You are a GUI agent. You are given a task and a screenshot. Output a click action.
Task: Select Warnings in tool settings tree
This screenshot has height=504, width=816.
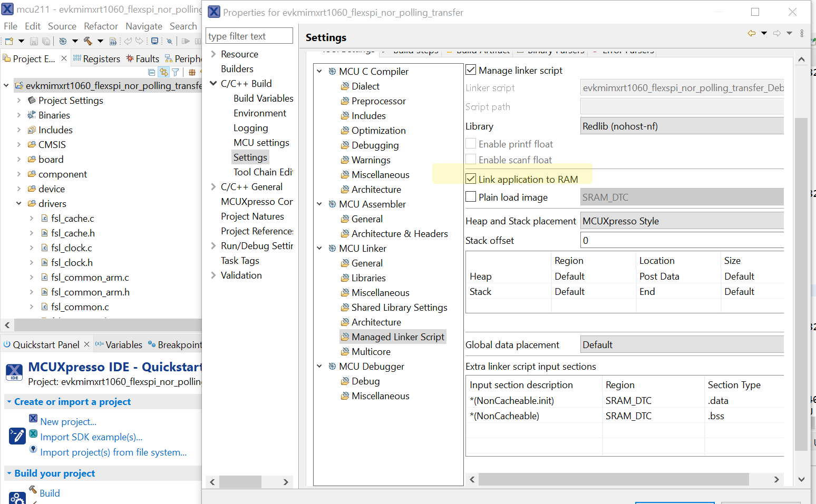[371, 160]
